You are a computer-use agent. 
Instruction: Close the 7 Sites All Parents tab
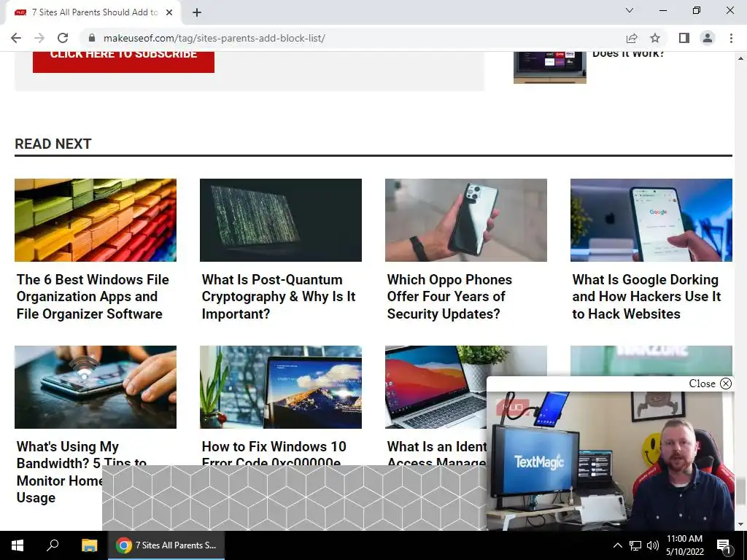[169, 12]
